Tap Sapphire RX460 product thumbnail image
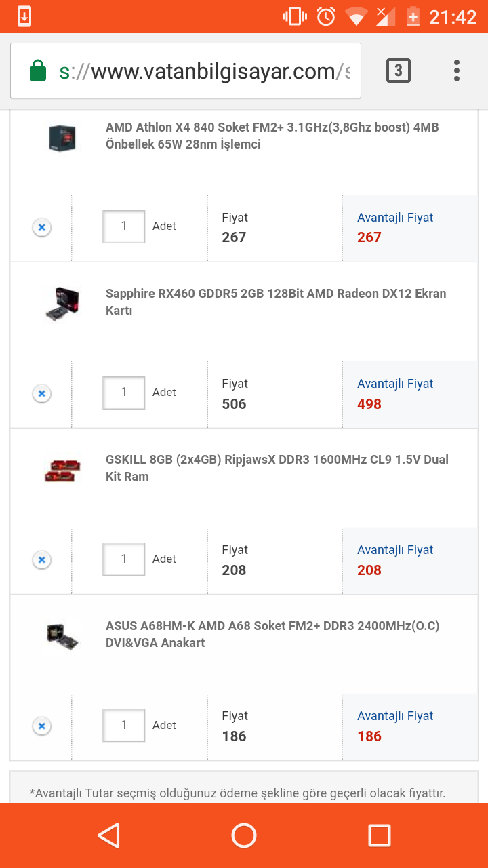This screenshot has width=488, height=868. [62, 303]
